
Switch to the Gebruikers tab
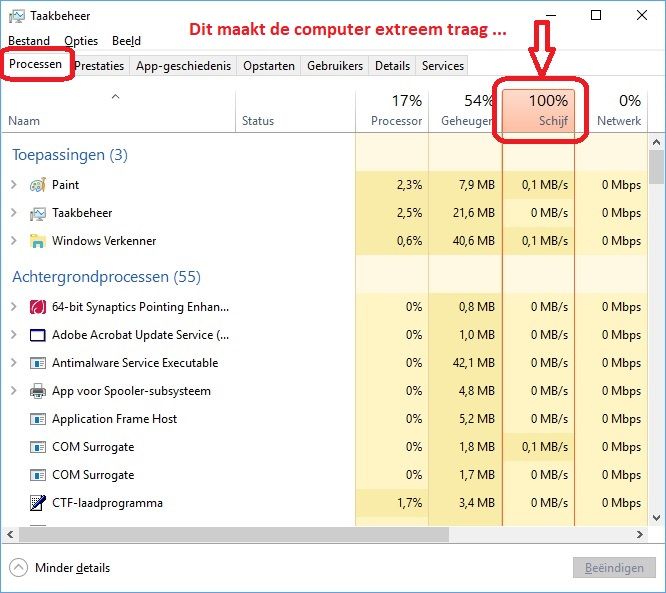pyautogui.click(x=335, y=66)
